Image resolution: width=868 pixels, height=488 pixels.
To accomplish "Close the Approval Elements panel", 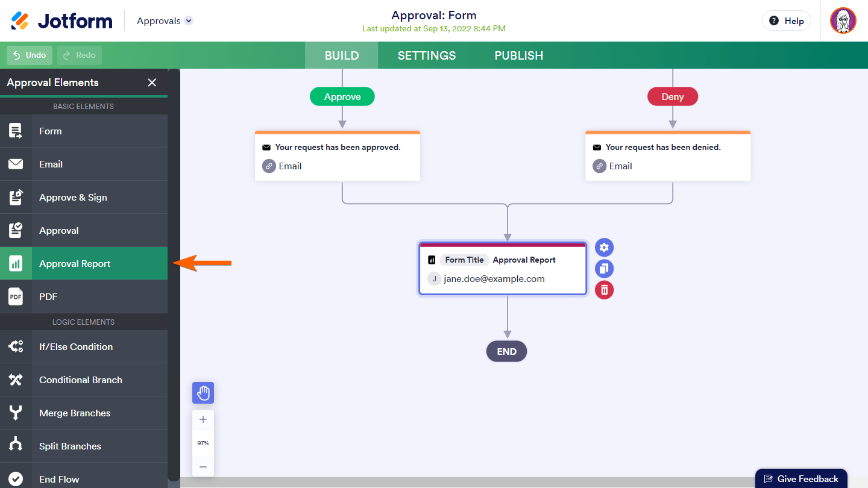I will pyautogui.click(x=152, y=83).
